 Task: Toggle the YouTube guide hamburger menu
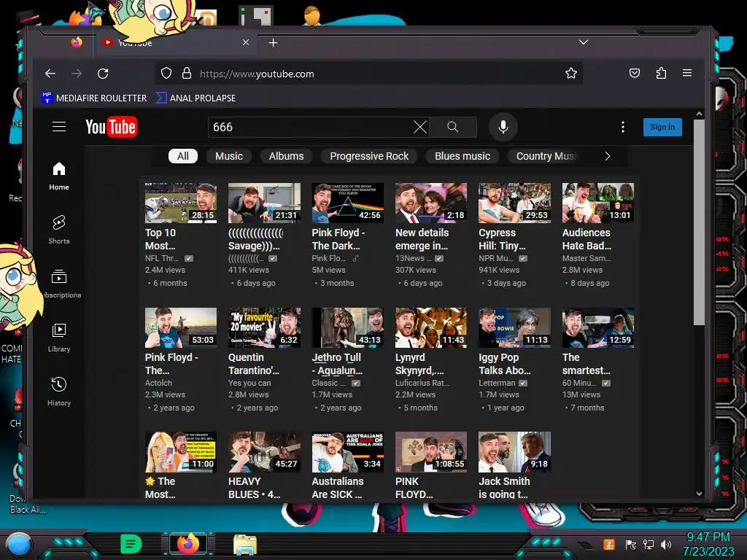point(59,127)
